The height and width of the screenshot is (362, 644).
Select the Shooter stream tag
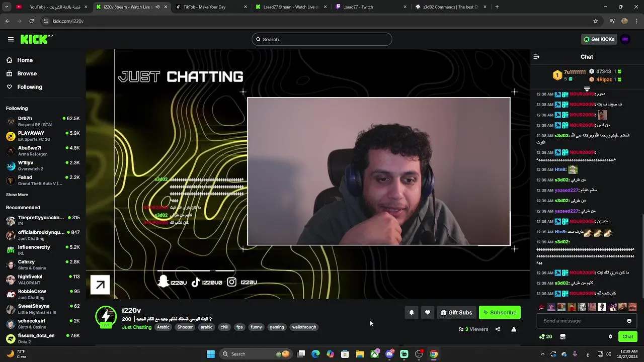click(185, 327)
